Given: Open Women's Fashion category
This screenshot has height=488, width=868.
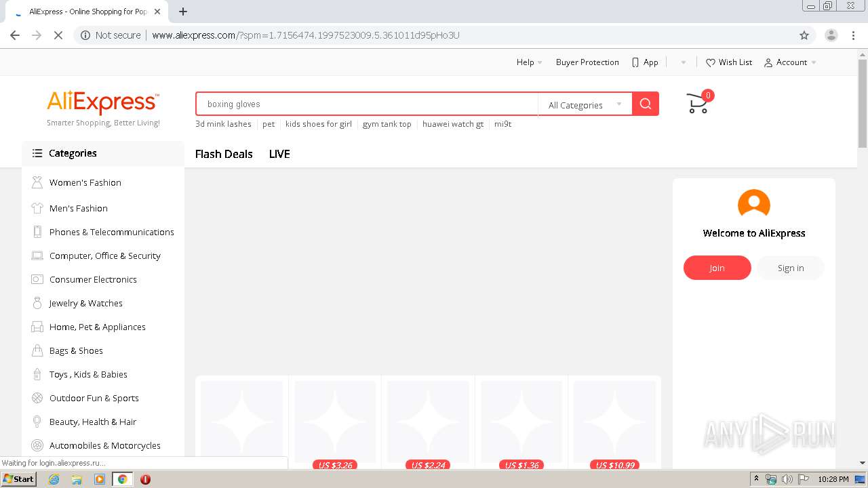Looking at the screenshot, I should (x=85, y=182).
